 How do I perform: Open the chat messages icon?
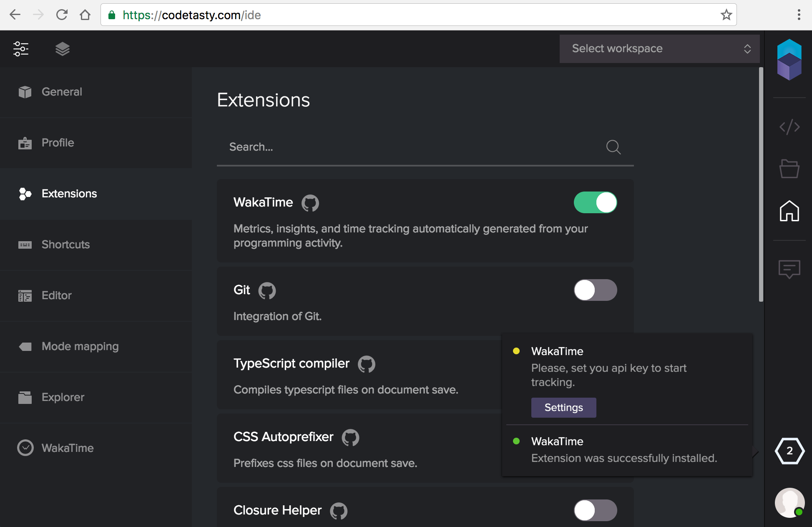[x=789, y=269]
